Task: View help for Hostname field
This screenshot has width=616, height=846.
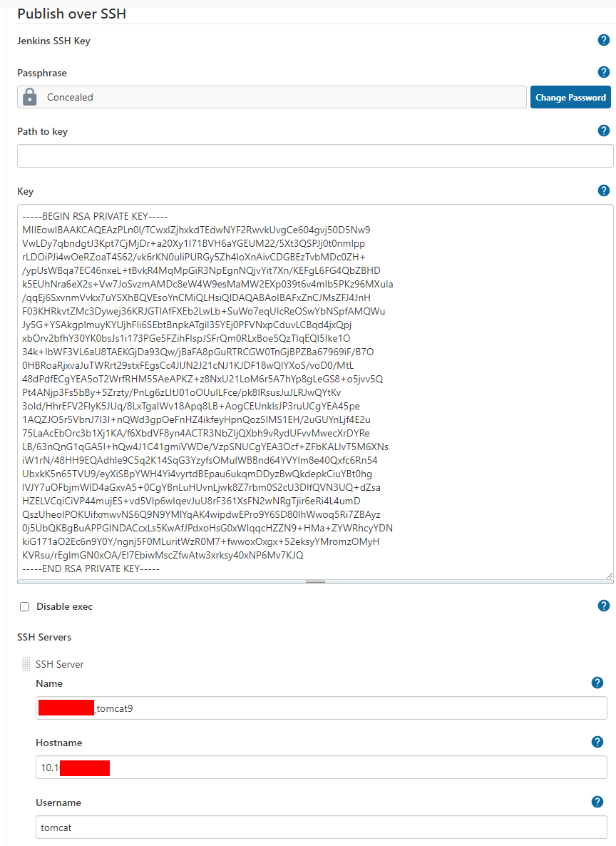Action: pos(597,743)
